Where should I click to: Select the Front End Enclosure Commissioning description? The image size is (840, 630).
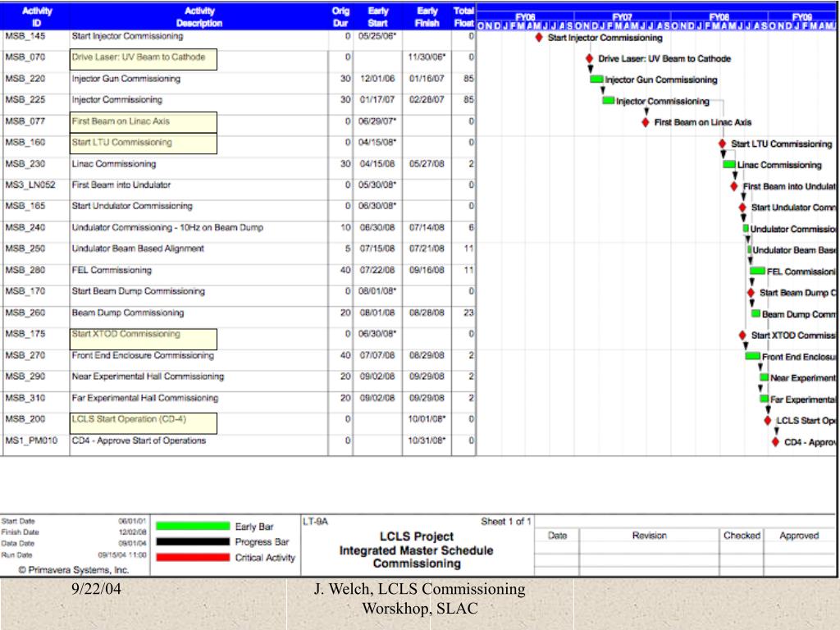pyautogui.click(x=143, y=355)
